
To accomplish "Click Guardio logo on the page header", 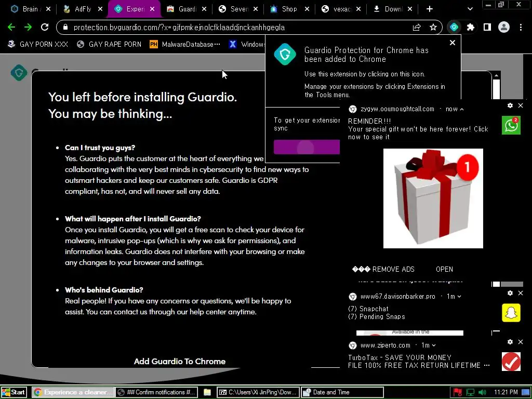I will point(19,73).
